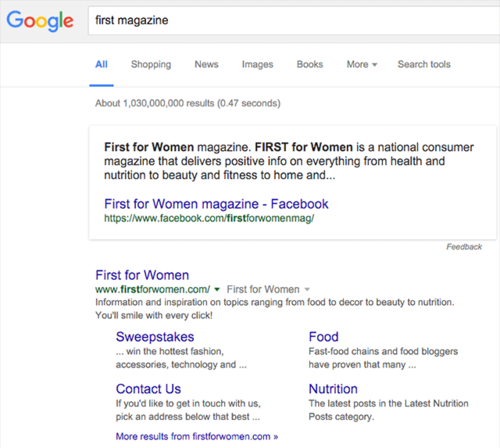Open the Nutrition sitelink
Image resolution: width=500 pixels, height=448 pixels.
333,389
